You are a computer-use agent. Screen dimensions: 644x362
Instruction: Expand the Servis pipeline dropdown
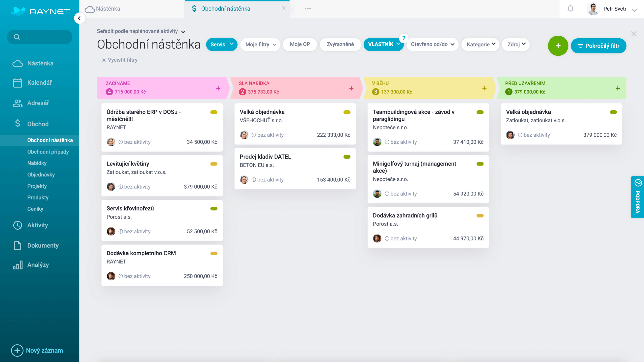(x=221, y=45)
